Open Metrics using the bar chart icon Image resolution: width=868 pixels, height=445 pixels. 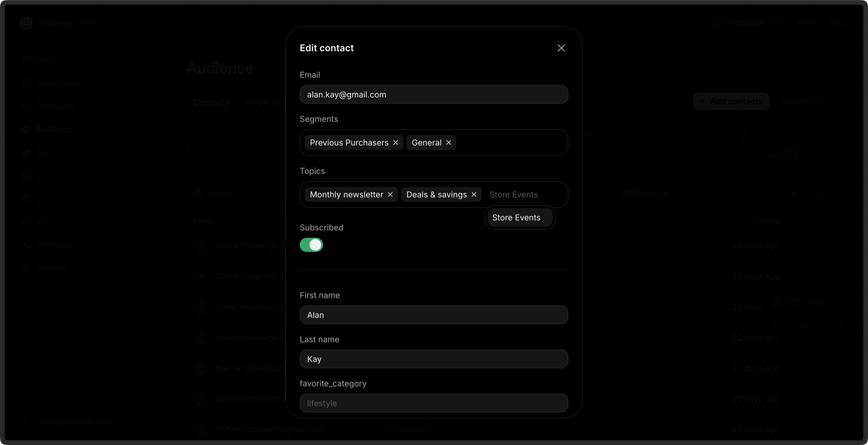tap(26, 152)
